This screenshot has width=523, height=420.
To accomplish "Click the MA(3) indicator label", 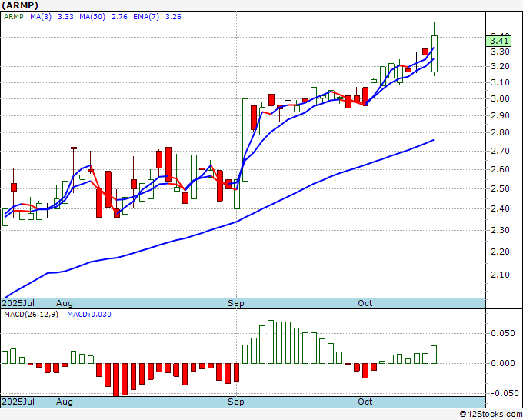I will 41,17.
